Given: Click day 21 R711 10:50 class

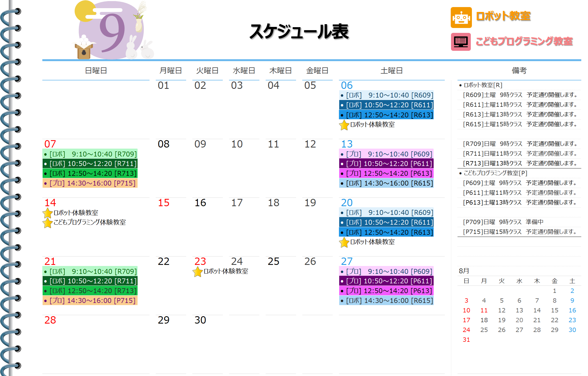Looking at the screenshot, I should pos(90,281).
